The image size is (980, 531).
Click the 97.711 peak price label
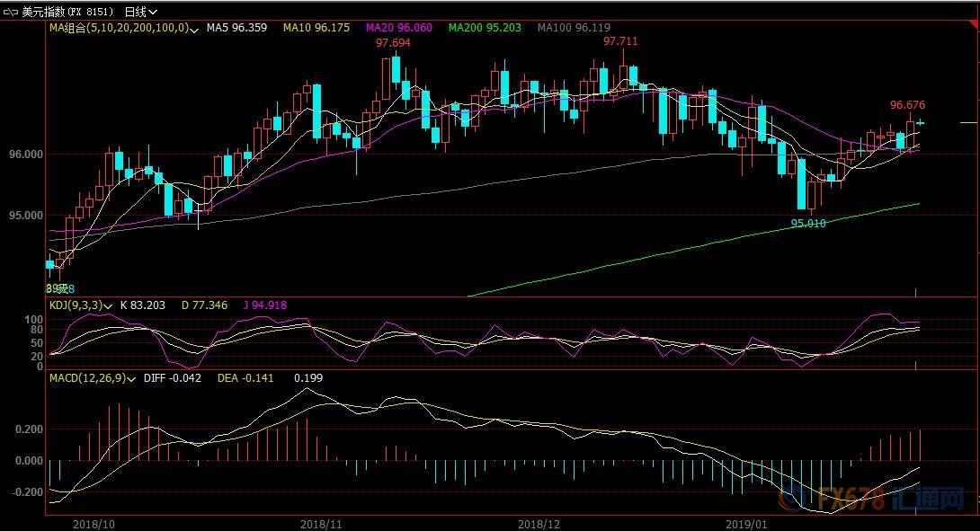point(620,40)
